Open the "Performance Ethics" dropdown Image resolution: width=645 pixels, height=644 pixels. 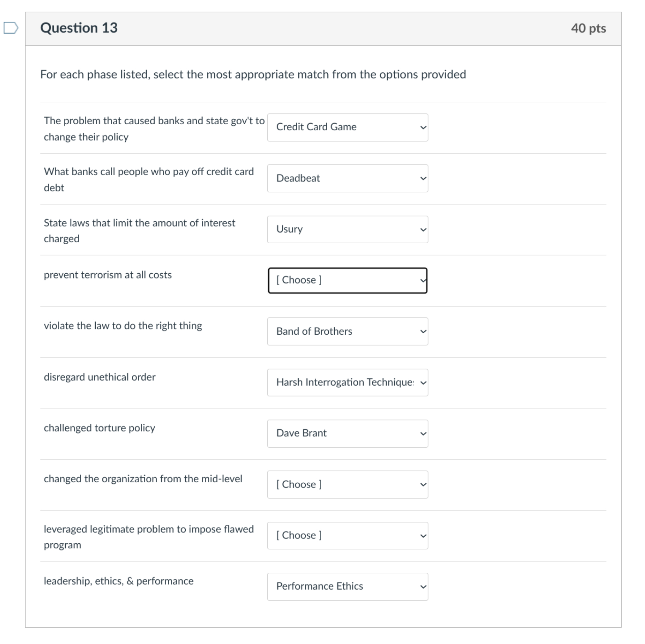[347, 586]
